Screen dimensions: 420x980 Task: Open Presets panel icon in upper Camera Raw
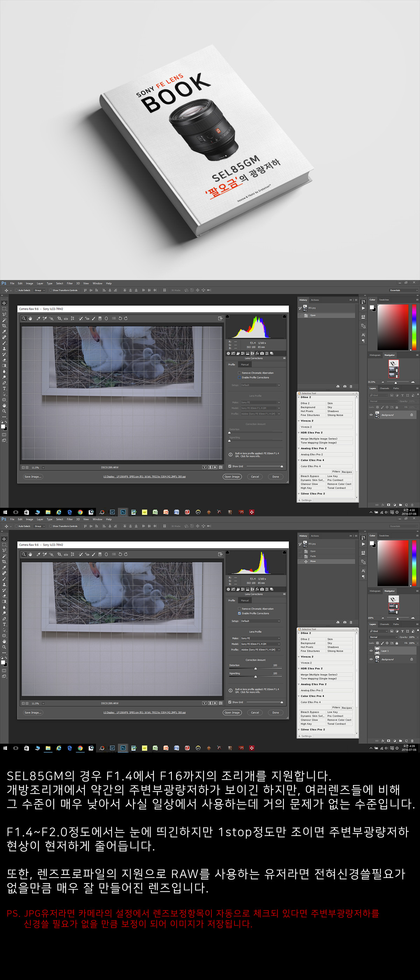[x=267, y=353]
